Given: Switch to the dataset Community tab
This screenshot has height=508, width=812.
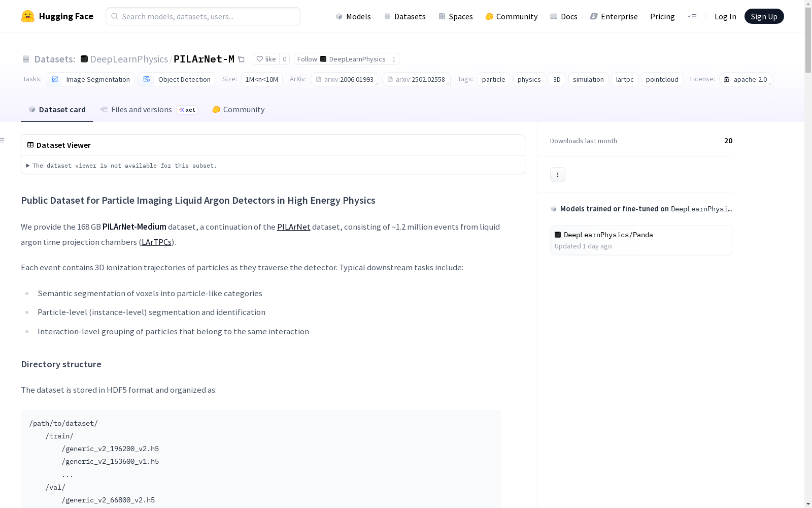Looking at the screenshot, I should pyautogui.click(x=239, y=110).
